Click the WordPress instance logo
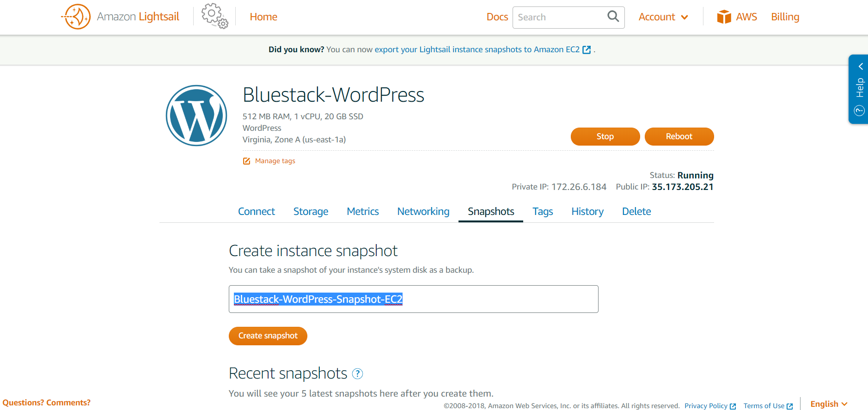This screenshot has width=868, height=410. (x=196, y=116)
